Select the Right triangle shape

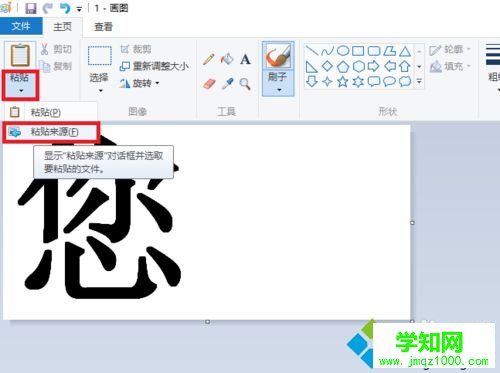pyautogui.click(x=312, y=66)
